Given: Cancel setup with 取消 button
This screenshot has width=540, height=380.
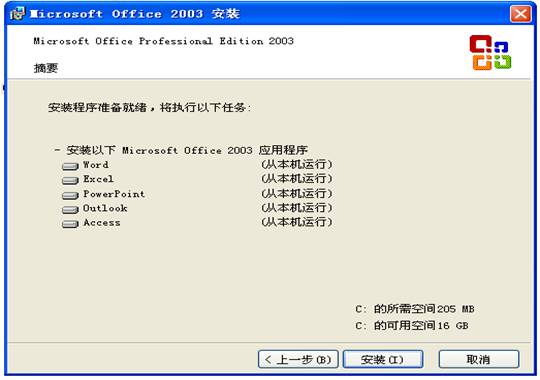Looking at the screenshot, I should [479, 359].
